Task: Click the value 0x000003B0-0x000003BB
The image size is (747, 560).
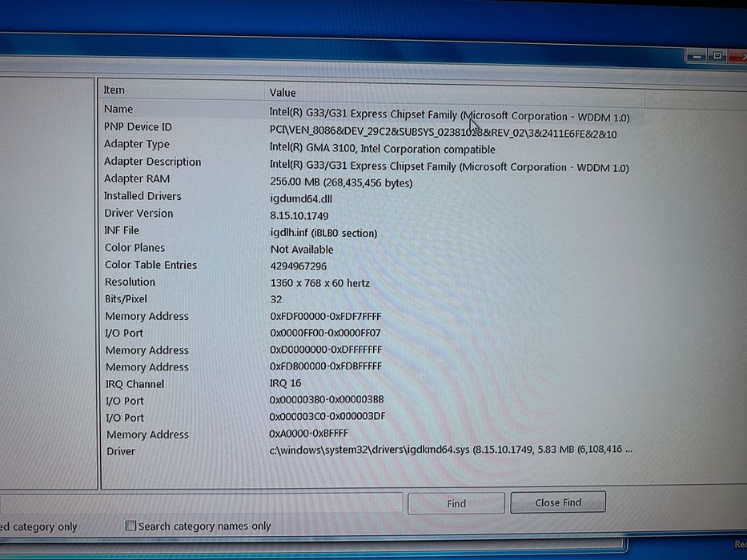Action: pyautogui.click(x=327, y=399)
